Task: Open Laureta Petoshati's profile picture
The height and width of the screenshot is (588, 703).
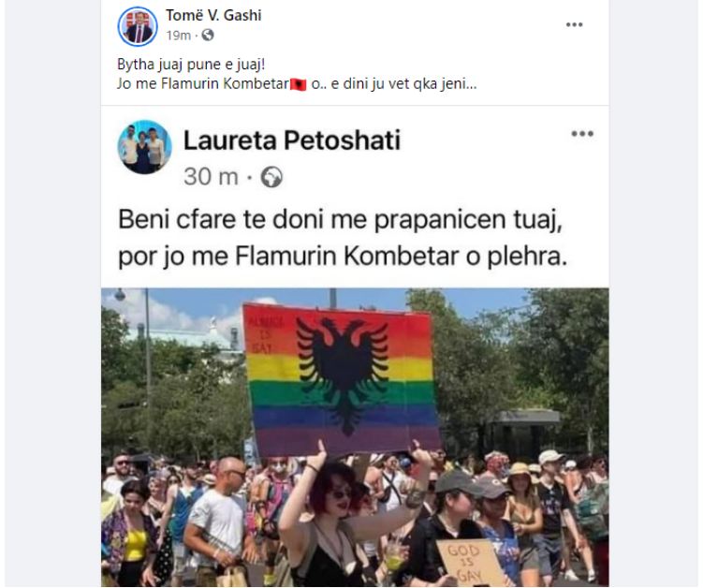Action: (x=144, y=147)
